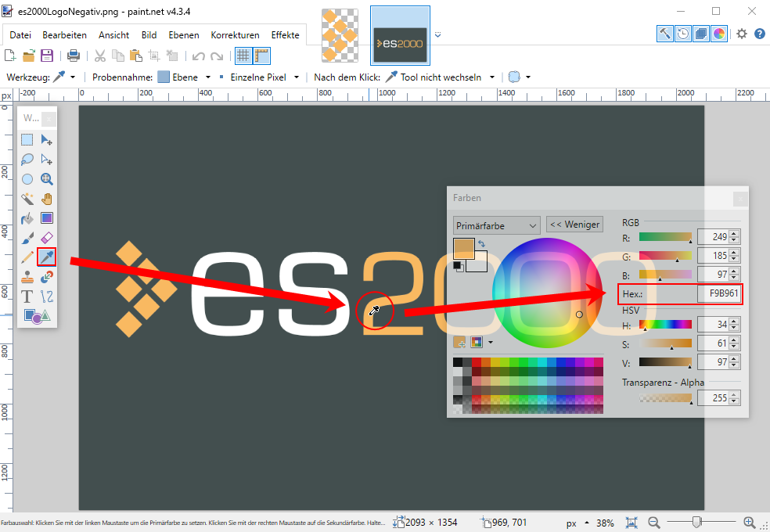Click the Save floppy disk icon
This screenshot has width=770, height=532.
(x=47, y=56)
